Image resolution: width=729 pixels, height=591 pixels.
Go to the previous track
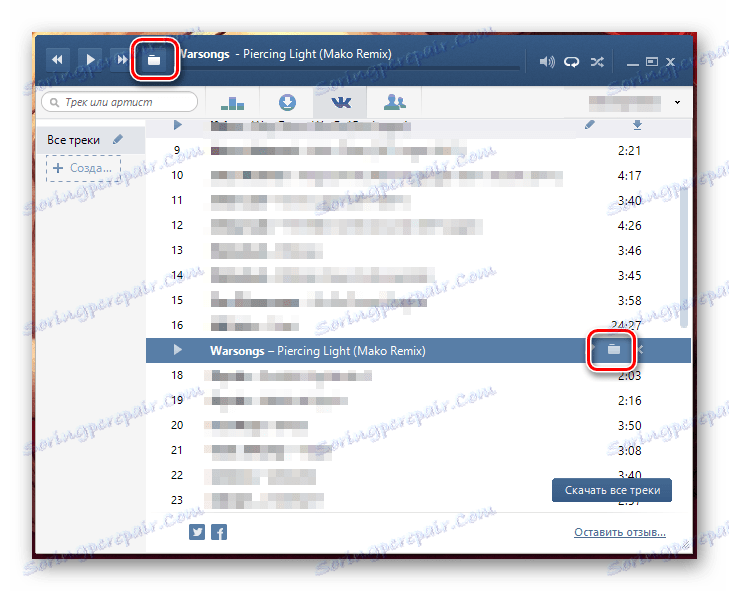point(57,60)
